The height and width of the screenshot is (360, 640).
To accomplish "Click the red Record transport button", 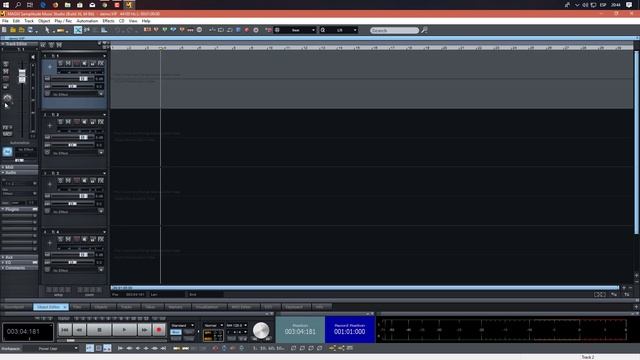I will tap(159, 330).
